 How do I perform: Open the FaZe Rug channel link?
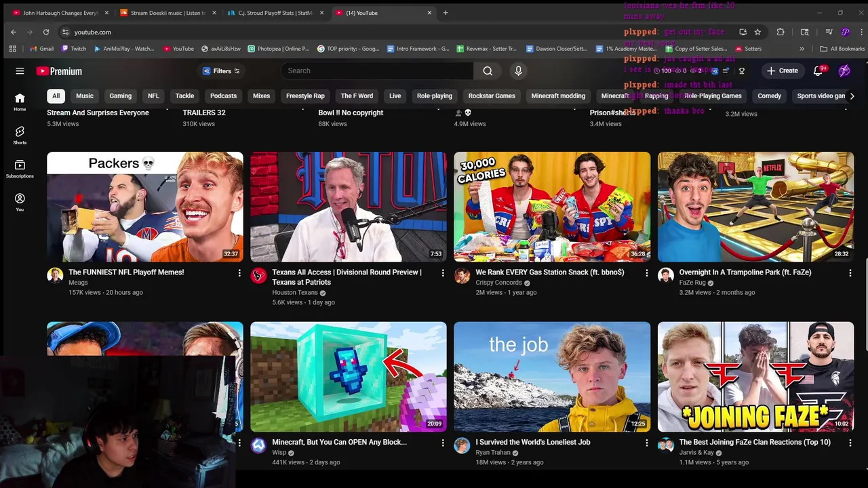pyautogui.click(x=692, y=283)
